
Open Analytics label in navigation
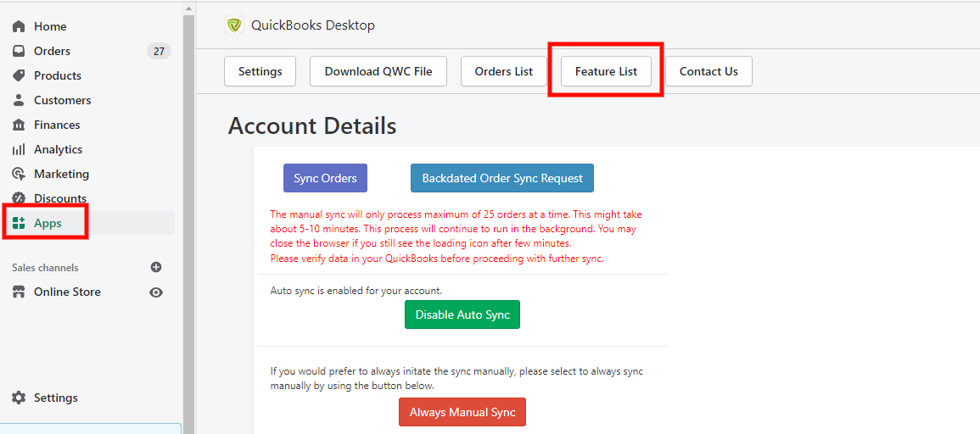[x=59, y=149]
